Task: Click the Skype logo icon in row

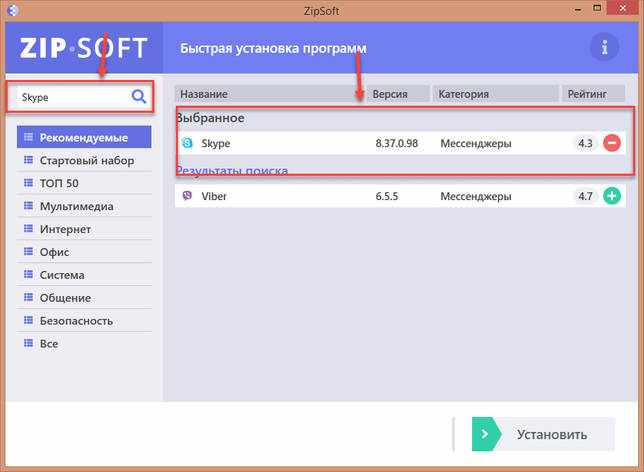Action: 187,143
